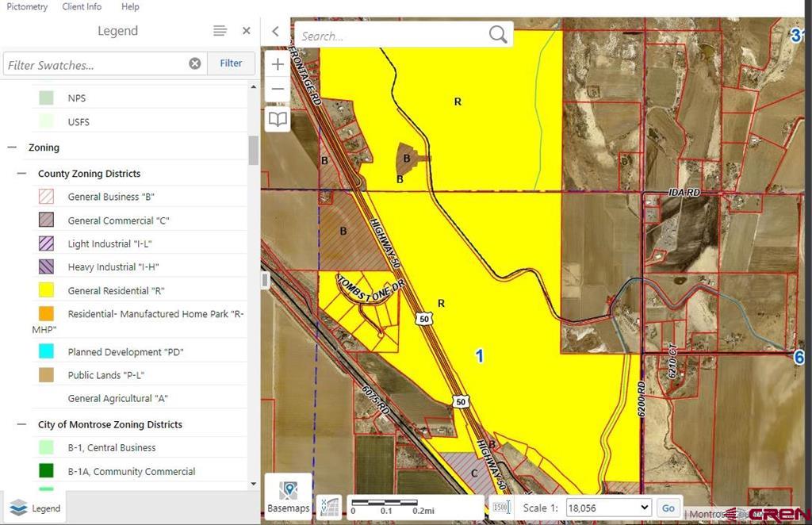Collapse the Zoning section
The width and height of the screenshot is (812, 525).
(x=11, y=147)
